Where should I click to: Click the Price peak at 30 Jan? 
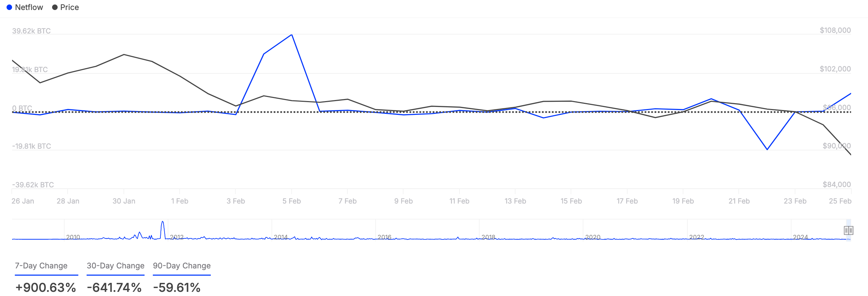coord(124,55)
